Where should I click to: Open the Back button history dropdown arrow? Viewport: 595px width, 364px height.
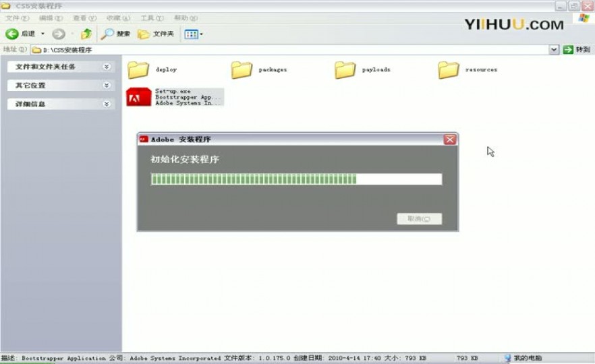point(42,34)
